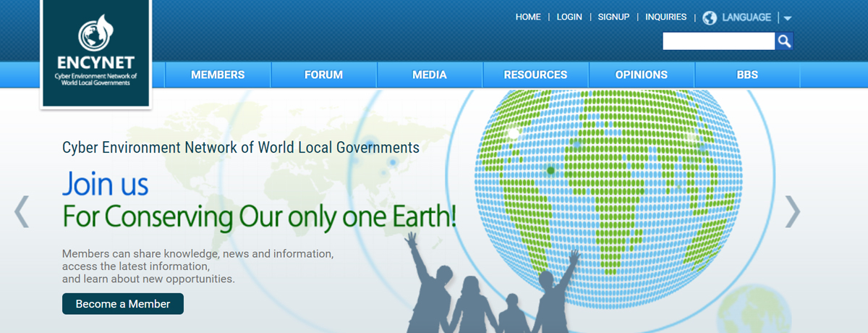This screenshot has height=333, width=868.
Task: Click "For Conserving Our only one Earth!" text
Action: click(260, 217)
